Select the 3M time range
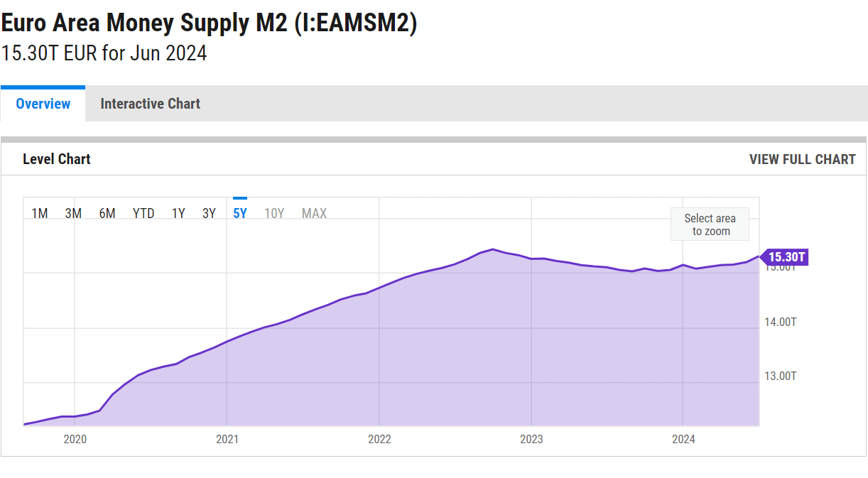 click(x=73, y=214)
